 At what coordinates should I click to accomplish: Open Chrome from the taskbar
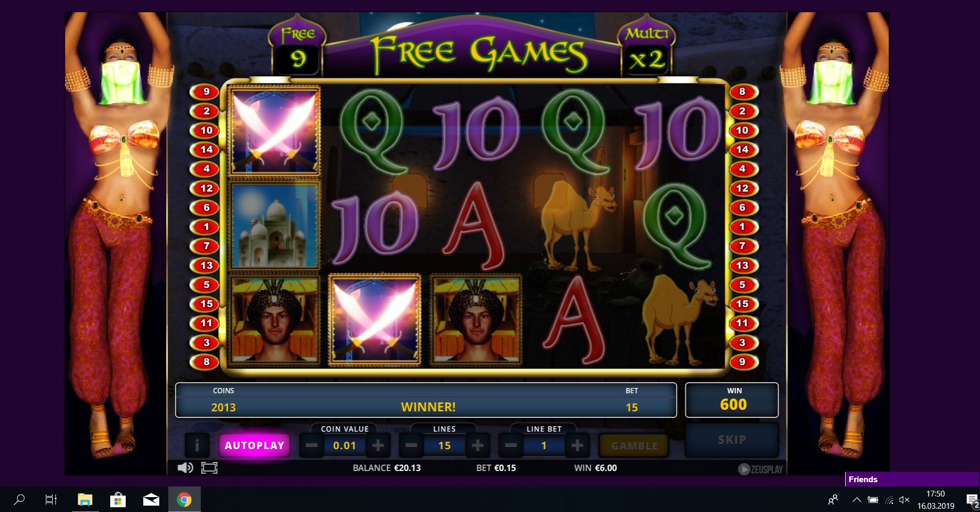(x=184, y=500)
